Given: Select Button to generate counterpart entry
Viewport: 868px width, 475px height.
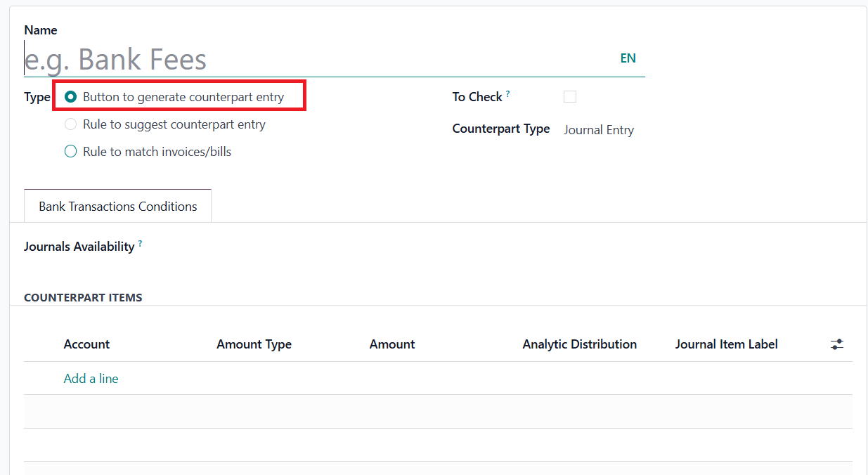Looking at the screenshot, I should pyautogui.click(x=70, y=97).
